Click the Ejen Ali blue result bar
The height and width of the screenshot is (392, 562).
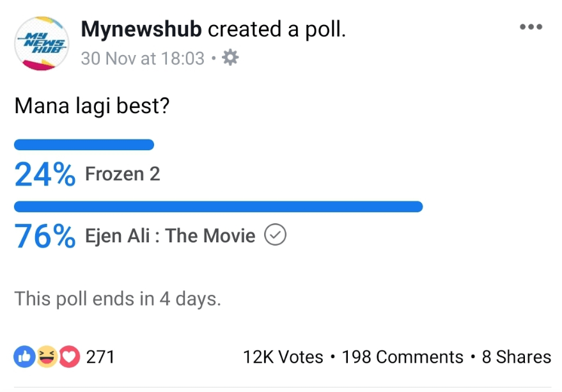point(218,207)
